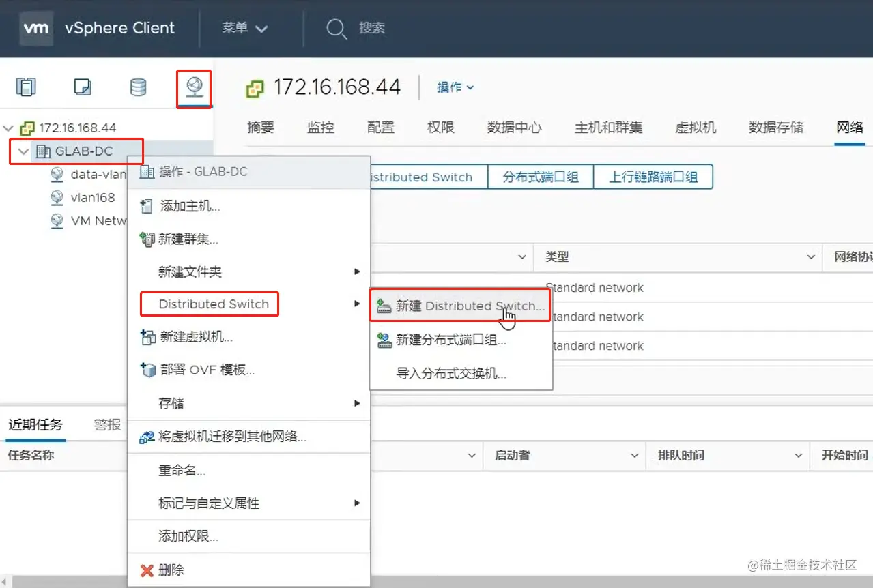The image size is (873, 588).
Task: Click the Deploy OVF Template icon
Action: (x=147, y=370)
